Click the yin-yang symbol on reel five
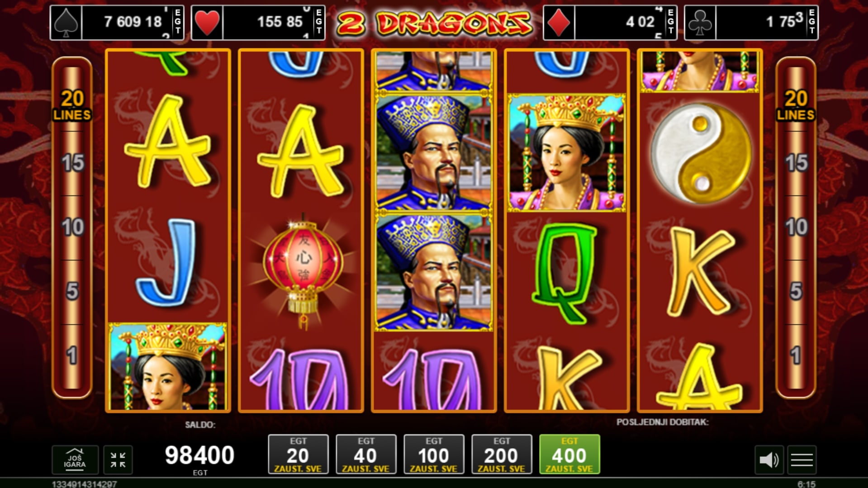868x488 pixels. tap(700, 152)
